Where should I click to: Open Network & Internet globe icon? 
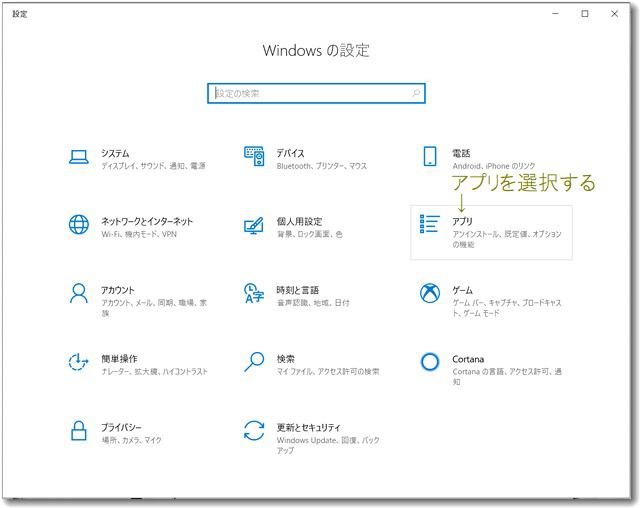79,224
